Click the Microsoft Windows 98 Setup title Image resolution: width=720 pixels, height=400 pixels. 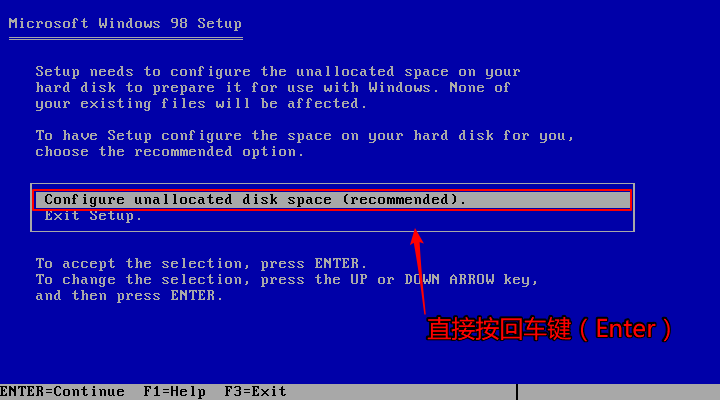(125, 23)
